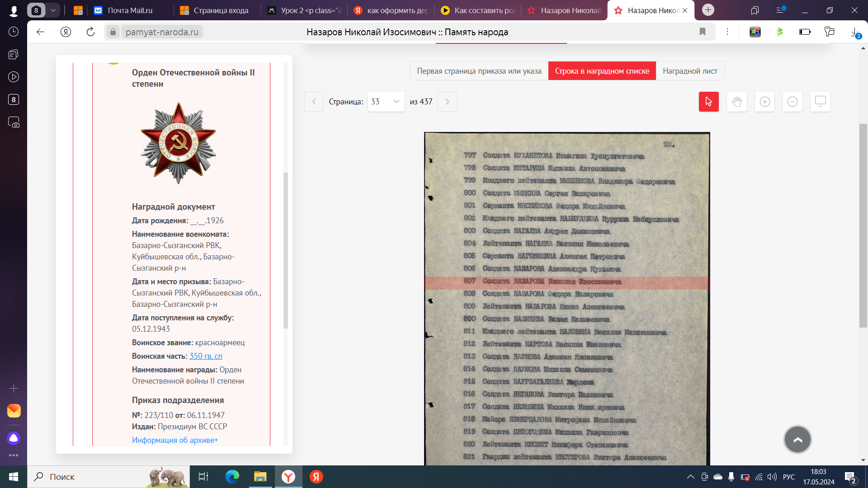Switch to Наградной лист tab

click(x=690, y=71)
